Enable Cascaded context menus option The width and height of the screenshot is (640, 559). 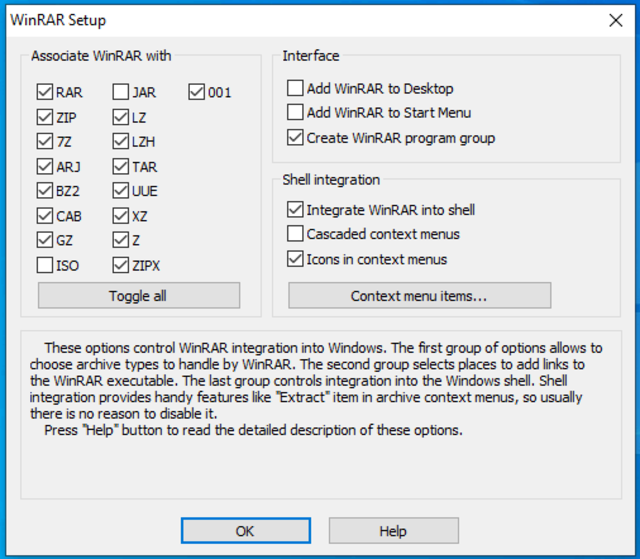point(295,234)
